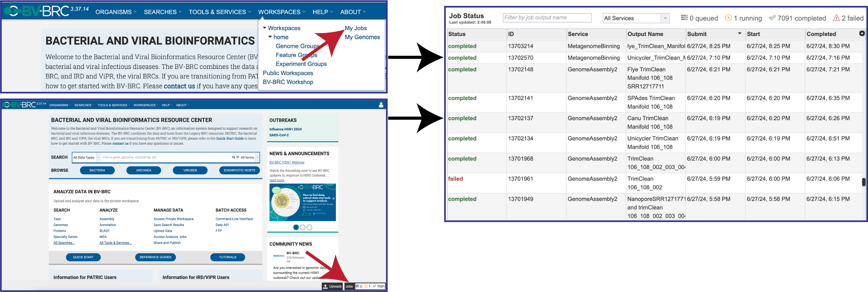Open the BV-BRC H5N1 Webinar link
Viewport: 868px width, 292px height.
tap(287, 162)
